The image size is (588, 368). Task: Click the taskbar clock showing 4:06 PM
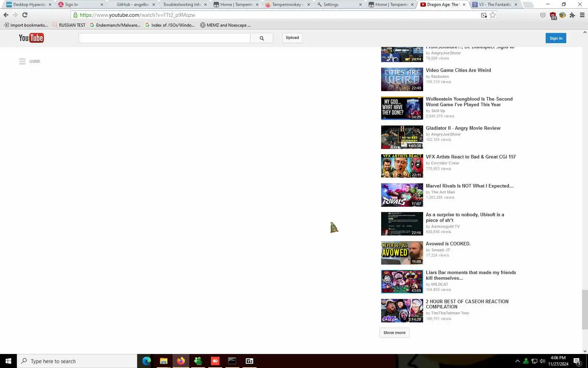pos(558,361)
